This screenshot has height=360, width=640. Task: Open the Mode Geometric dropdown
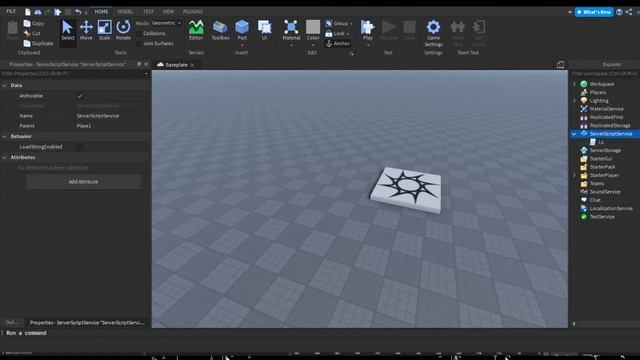[166, 23]
